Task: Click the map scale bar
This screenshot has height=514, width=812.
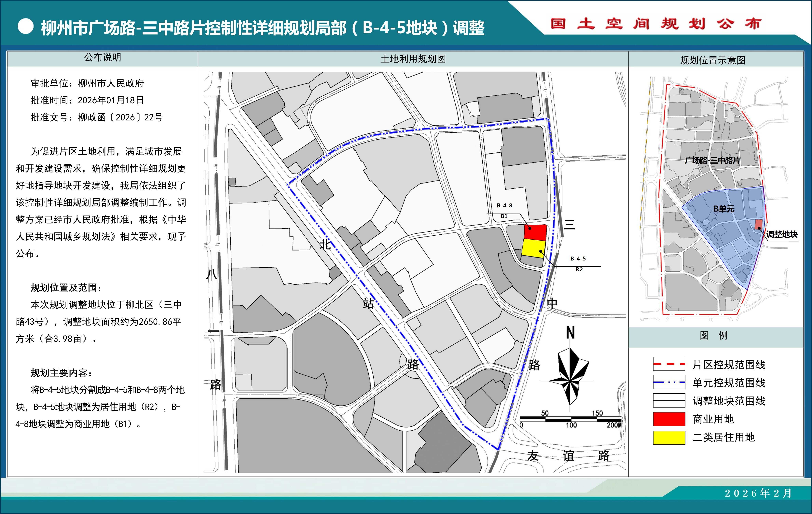Action: [571, 419]
